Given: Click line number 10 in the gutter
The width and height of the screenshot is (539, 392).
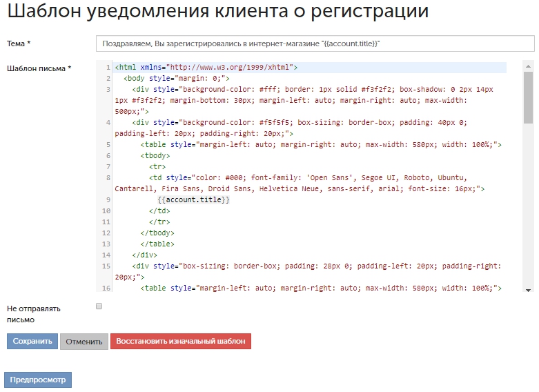Looking at the screenshot, I should pos(106,210).
